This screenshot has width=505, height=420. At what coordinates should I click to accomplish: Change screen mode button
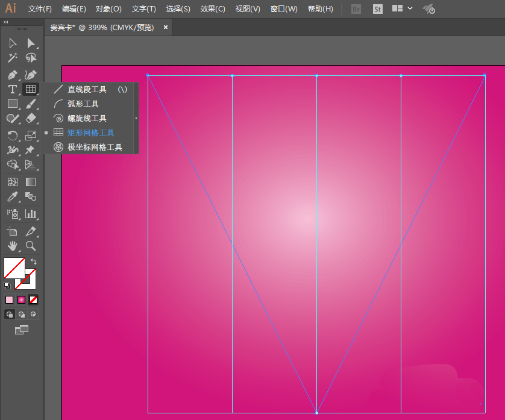(x=22, y=330)
